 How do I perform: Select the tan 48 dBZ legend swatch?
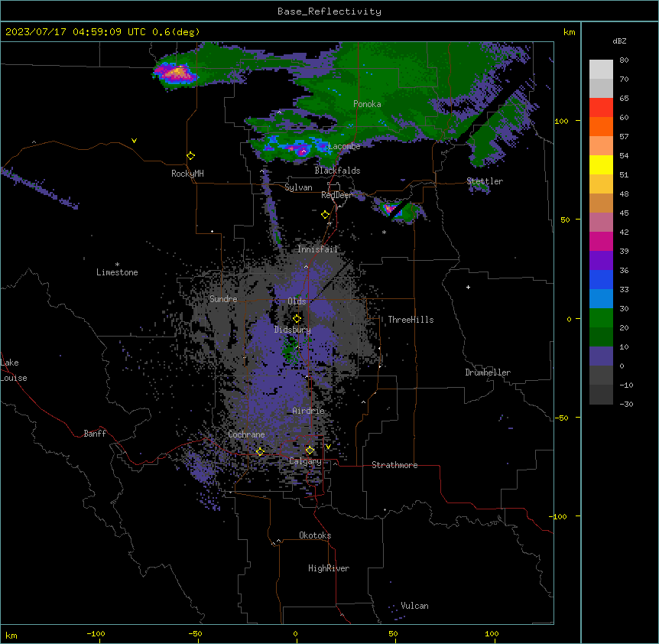[x=601, y=203]
